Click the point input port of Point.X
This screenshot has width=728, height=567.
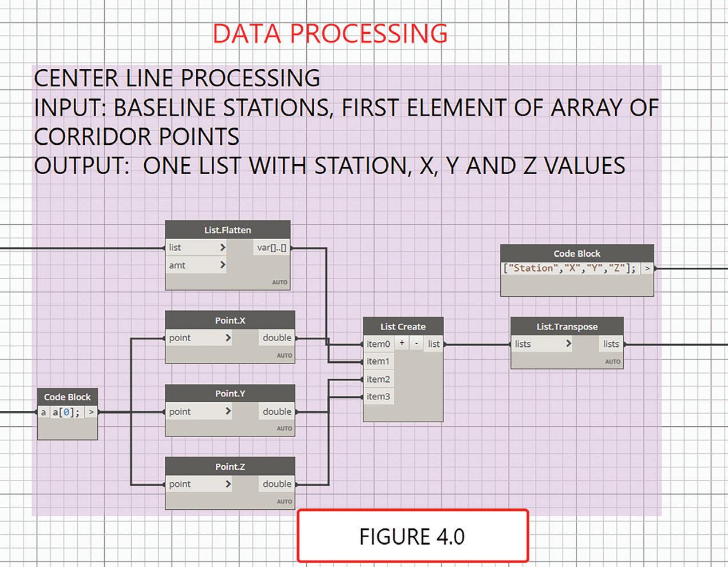click(199, 338)
